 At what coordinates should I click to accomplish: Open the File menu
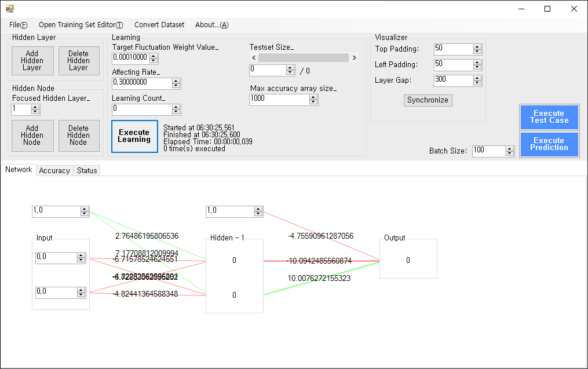[x=18, y=25]
